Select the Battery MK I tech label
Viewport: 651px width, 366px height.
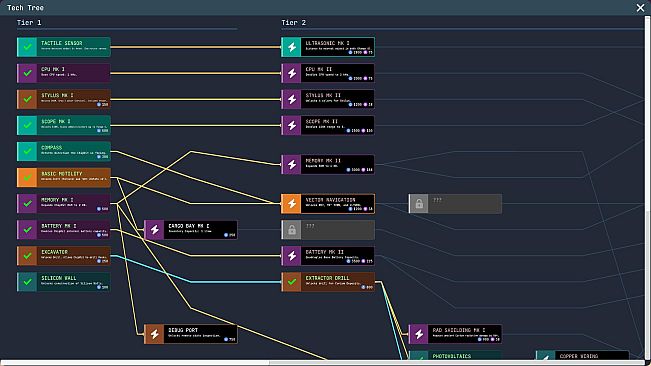59,226
